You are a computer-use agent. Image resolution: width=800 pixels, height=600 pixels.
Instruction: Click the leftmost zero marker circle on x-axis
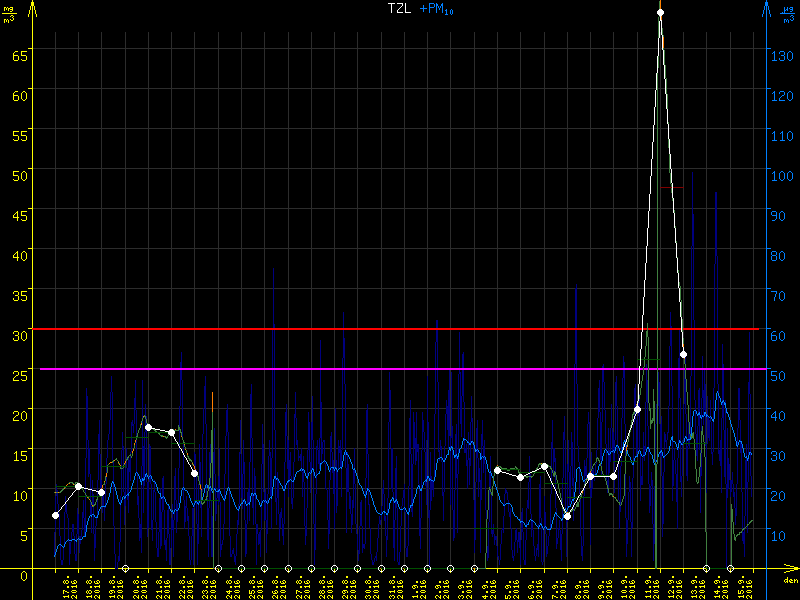coord(125,569)
